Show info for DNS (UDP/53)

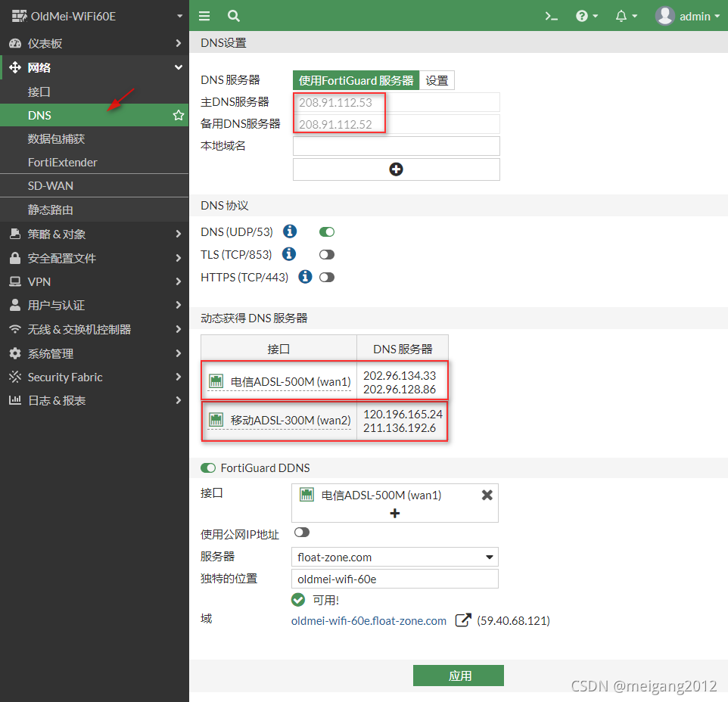(x=290, y=231)
